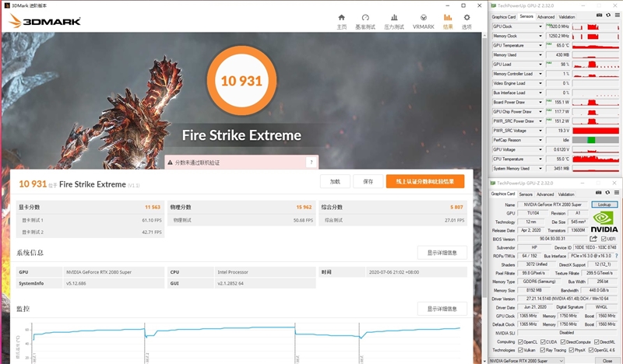Open the 3DMark Options (选项) gear
623x364 pixels.
coord(466,21)
